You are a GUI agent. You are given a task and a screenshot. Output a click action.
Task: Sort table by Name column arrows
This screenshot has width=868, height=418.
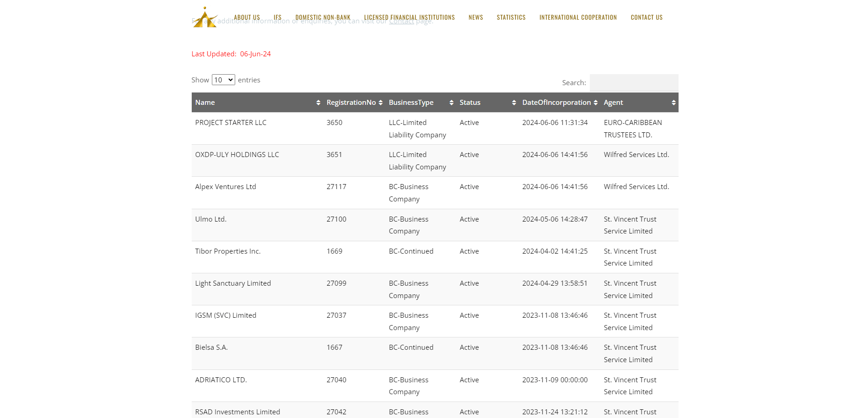[x=318, y=103]
